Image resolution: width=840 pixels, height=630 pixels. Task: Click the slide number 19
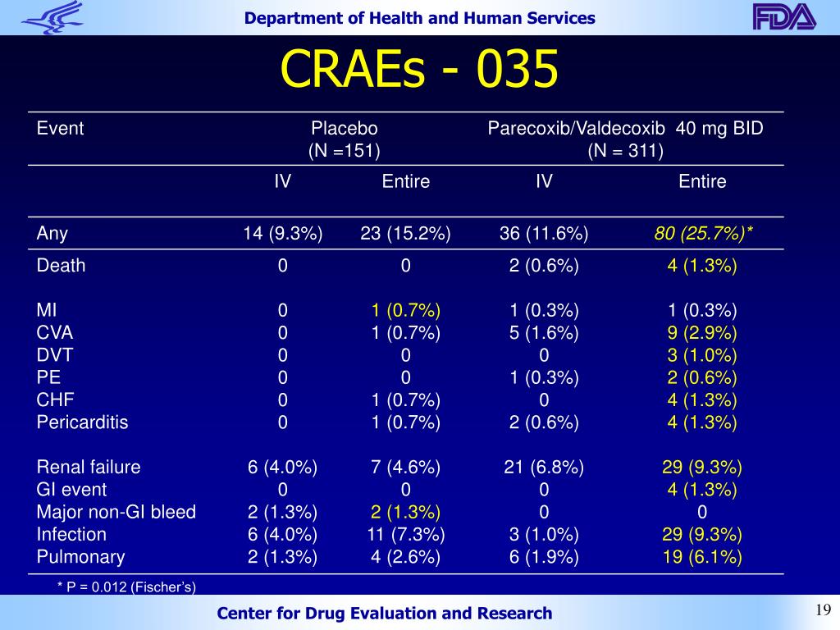pyautogui.click(x=824, y=609)
